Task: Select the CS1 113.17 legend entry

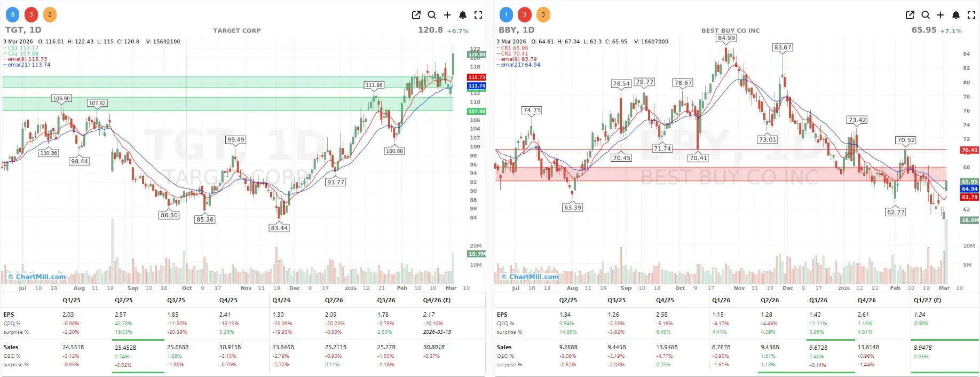Action: pos(21,48)
